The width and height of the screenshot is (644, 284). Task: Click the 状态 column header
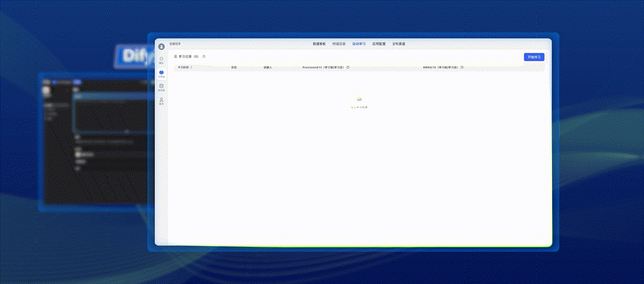(234, 67)
